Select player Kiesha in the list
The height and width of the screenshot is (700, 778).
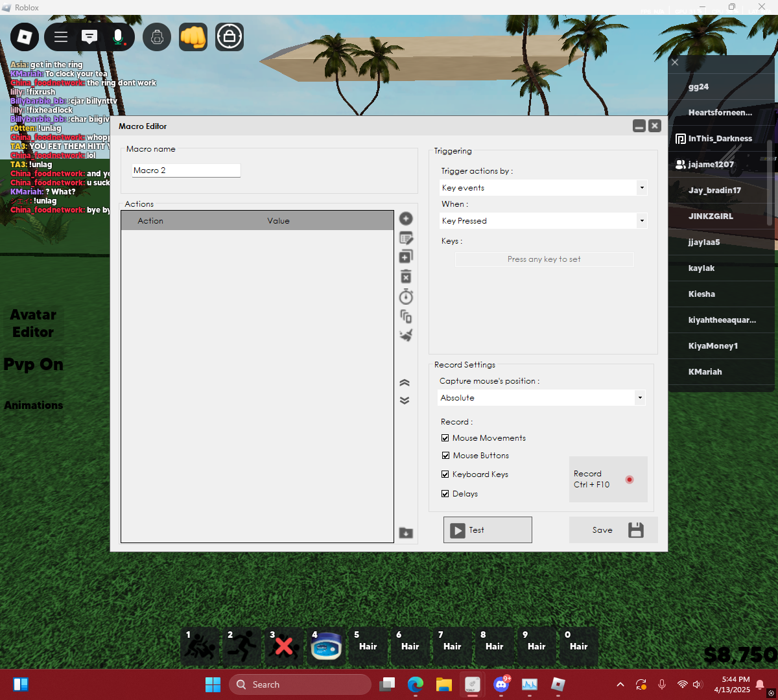(x=722, y=294)
